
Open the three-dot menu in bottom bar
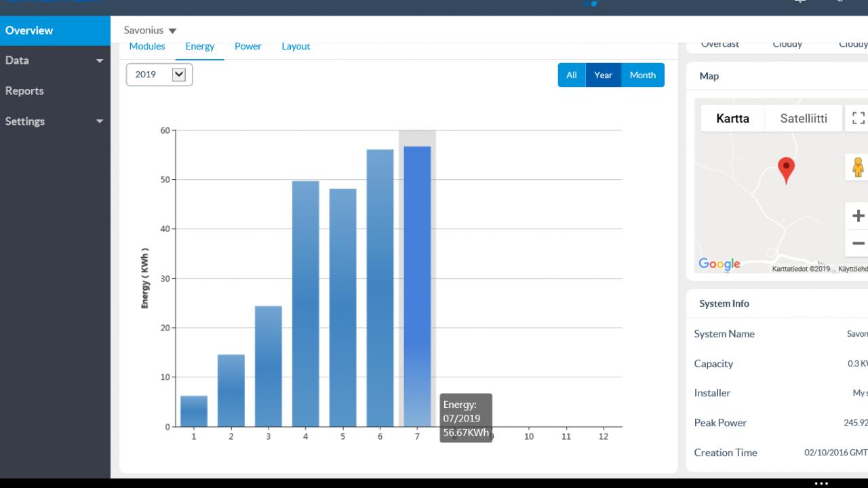coord(821,483)
